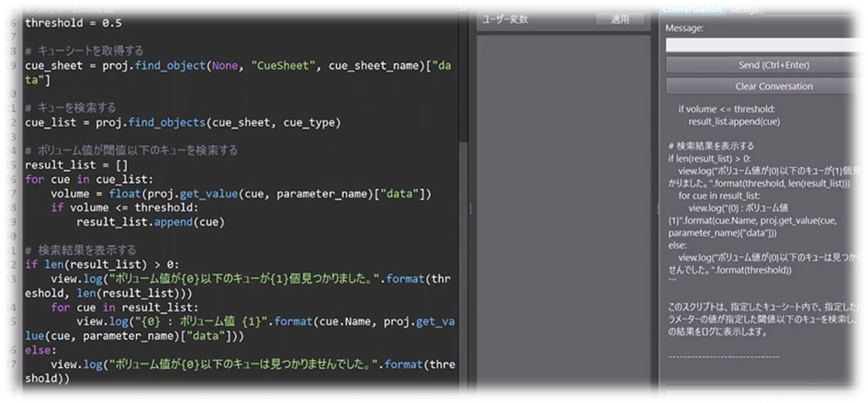This screenshot has width=868, height=403.
Task: Click the comment "# キューシートを取得する"
Action: pos(85,50)
